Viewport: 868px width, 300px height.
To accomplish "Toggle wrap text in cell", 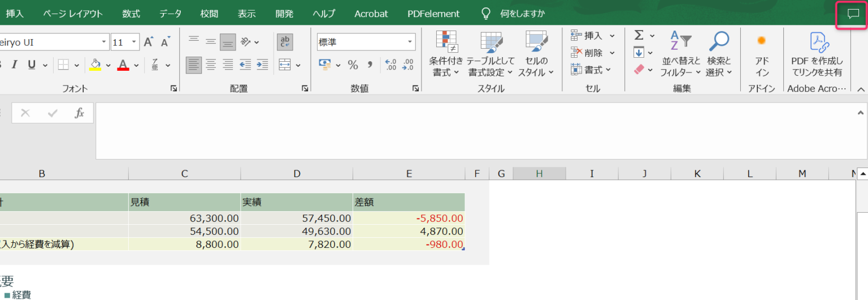I will (x=285, y=41).
